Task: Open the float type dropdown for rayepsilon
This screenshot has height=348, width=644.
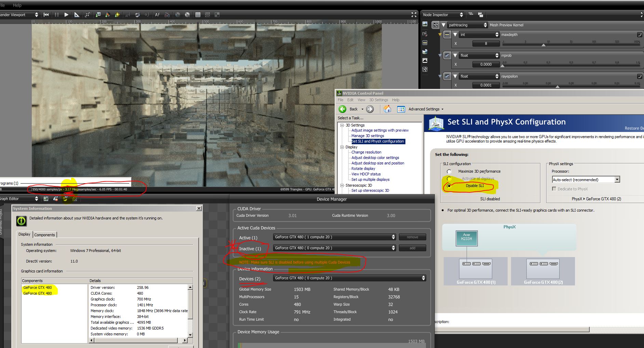Action: [x=479, y=76]
